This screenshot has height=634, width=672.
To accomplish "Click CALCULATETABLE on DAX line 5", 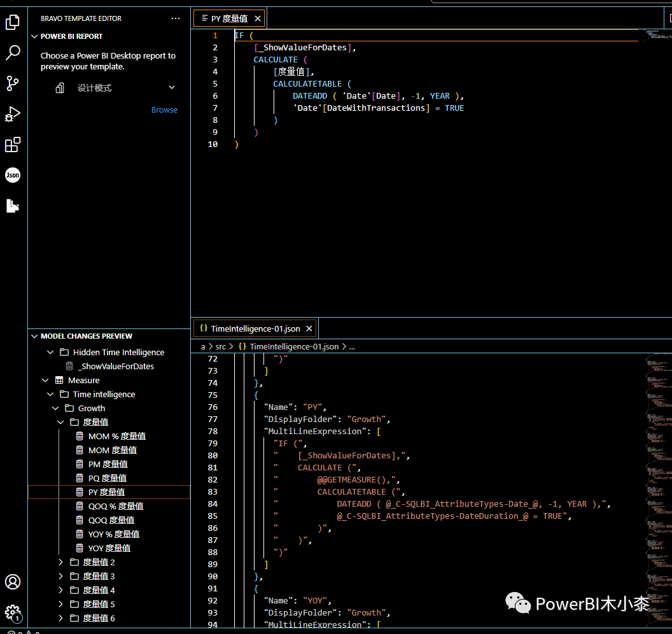I will [x=307, y=83].
